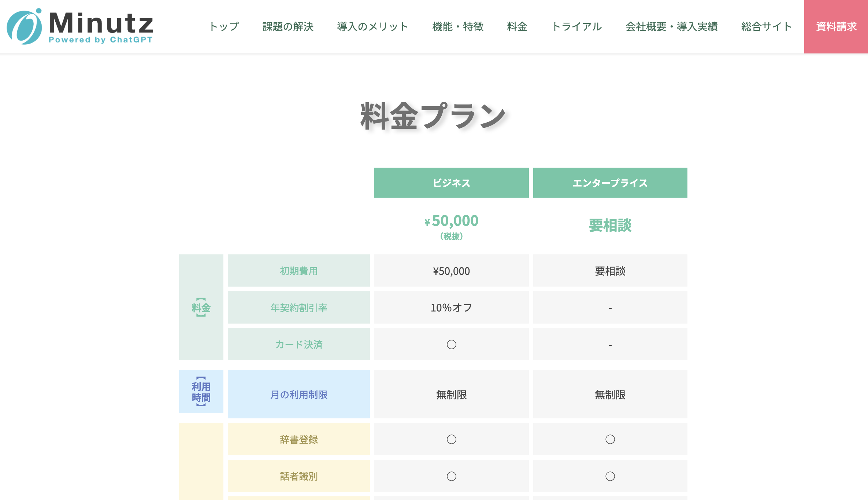Viewport: 868px width, 500px height.
Task: Navigate to 料金 in header
Action: (517, 27)
